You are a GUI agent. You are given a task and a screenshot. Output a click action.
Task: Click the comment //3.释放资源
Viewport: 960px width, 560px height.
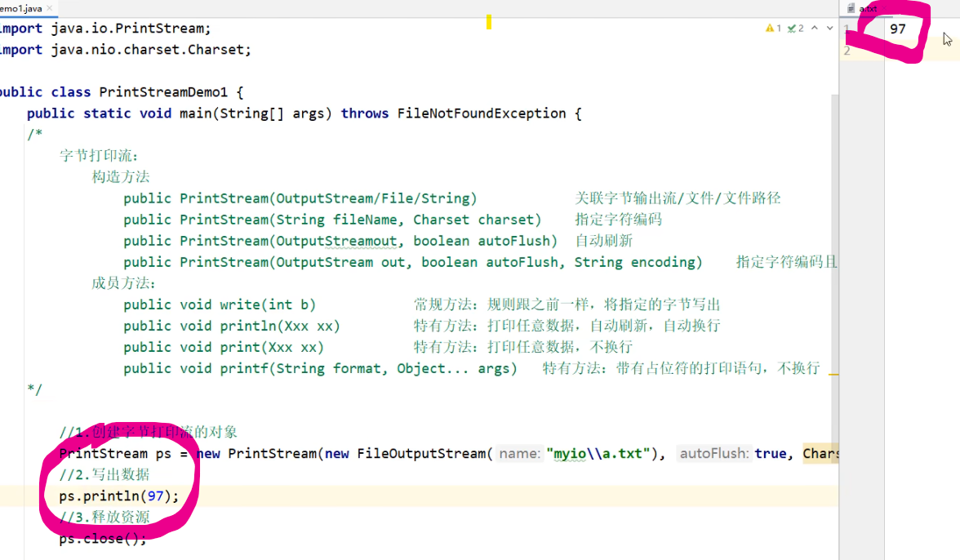pos(104,518)
